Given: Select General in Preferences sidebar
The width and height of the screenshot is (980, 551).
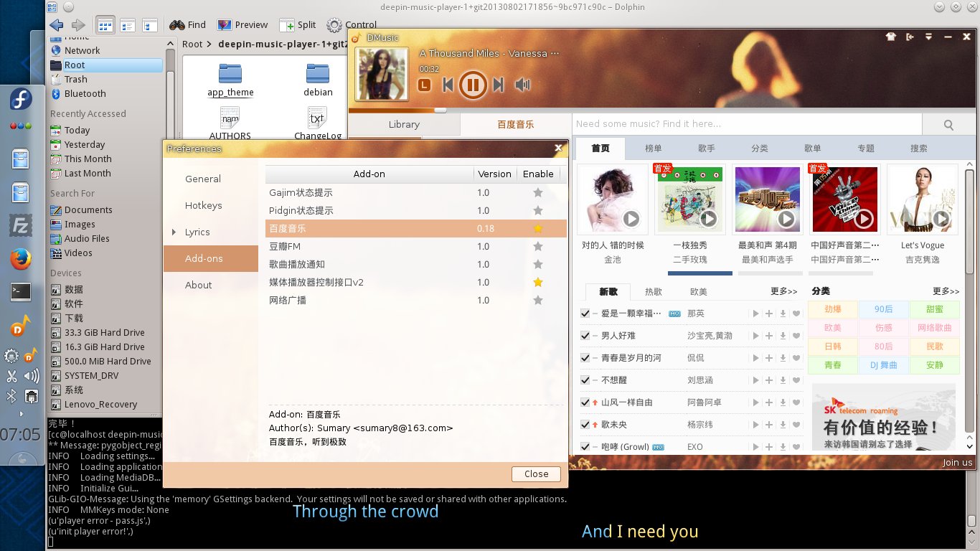Looking at the screenshot, I should click(203, 179).
